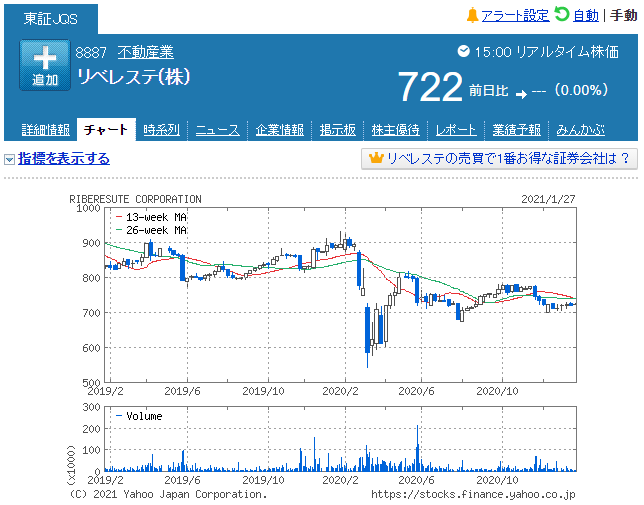Open the レポート tab

[x=456, y=130]
